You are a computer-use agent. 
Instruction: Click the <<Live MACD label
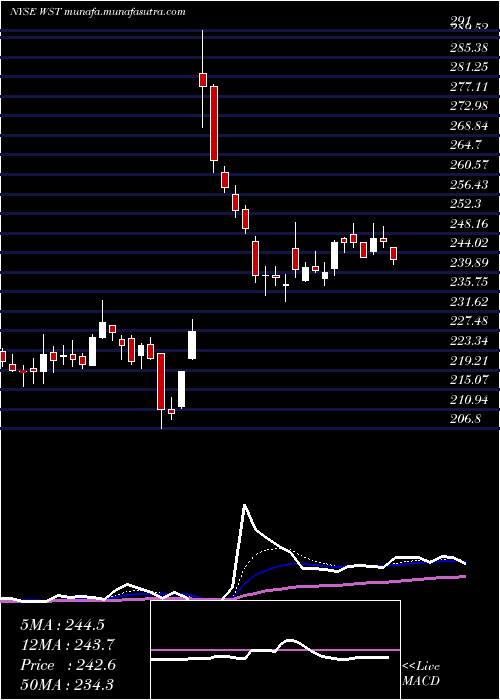click(421, 674)
